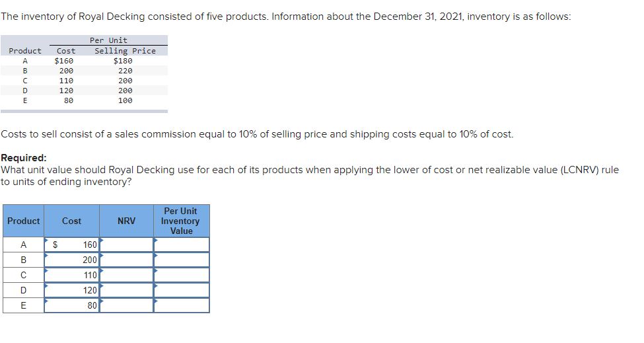This screenshot has width=644, height=343.
Task: Click the dollar sign cell in row A
Action: 55,245
